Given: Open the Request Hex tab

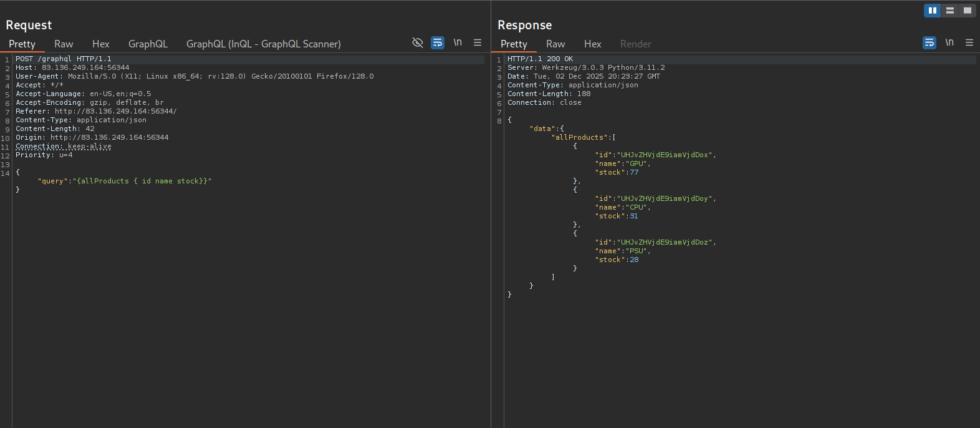Looking at the screenshot, I should (100, 44).
